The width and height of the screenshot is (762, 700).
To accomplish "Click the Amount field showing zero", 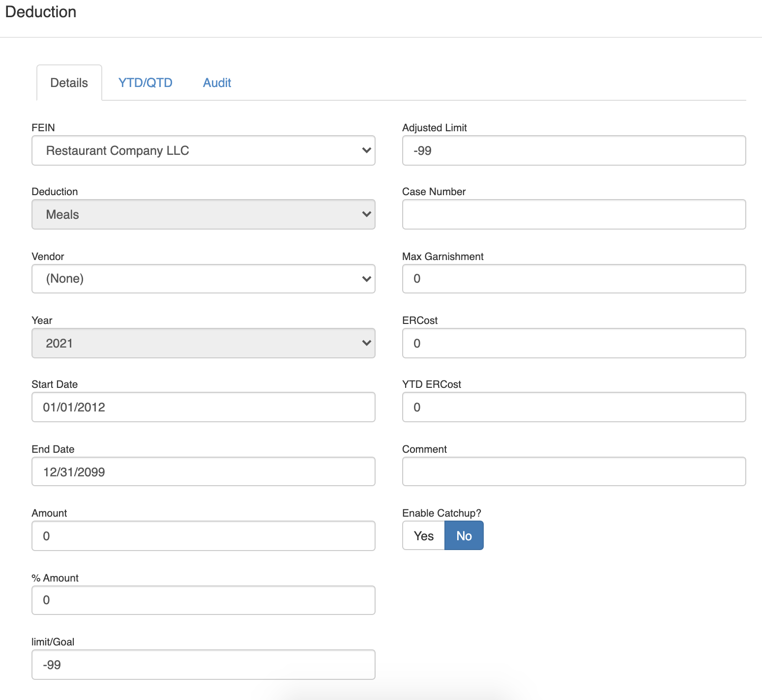I will 203,536.
